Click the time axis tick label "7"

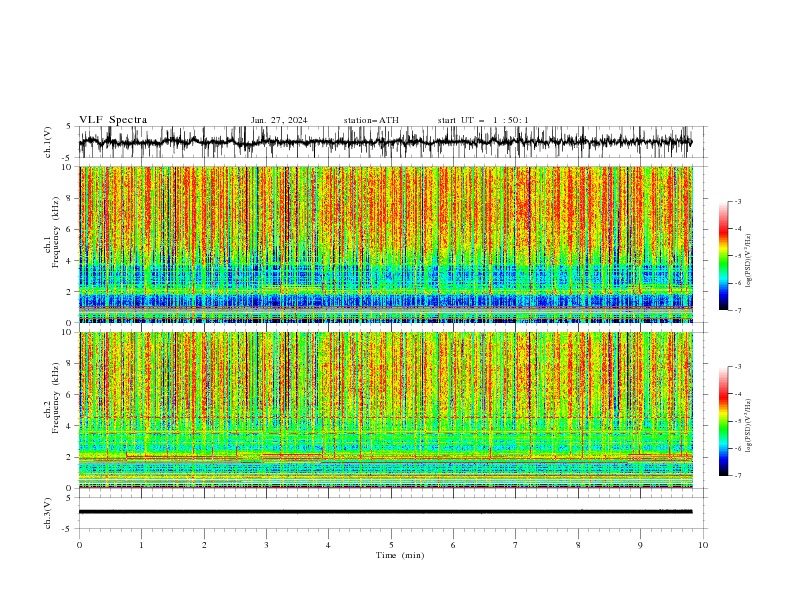516,545
